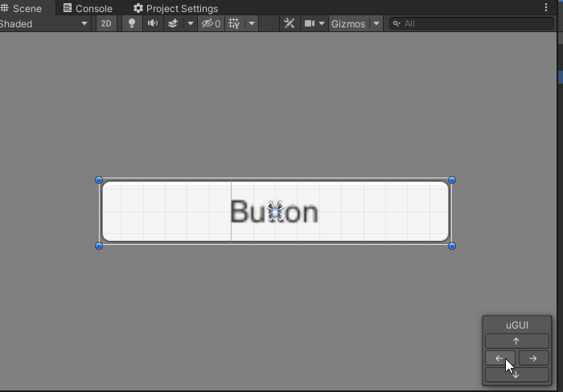563x392 pixels.
Task: Toggle scene effects layers icon
Action: (173, 23)
